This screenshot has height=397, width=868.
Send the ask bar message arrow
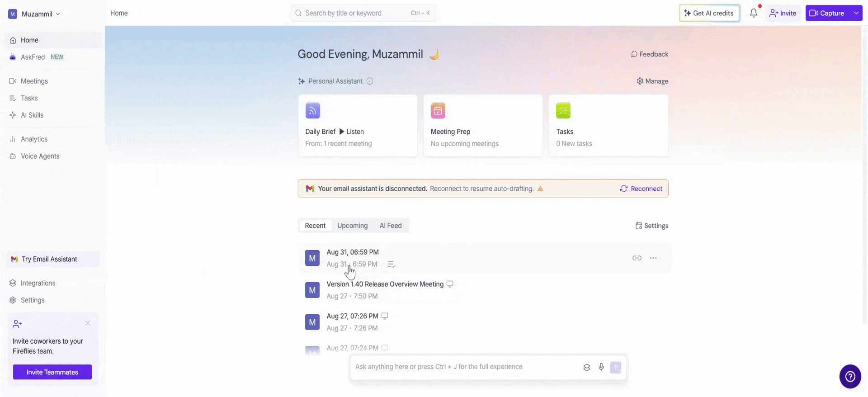point(616,367)
